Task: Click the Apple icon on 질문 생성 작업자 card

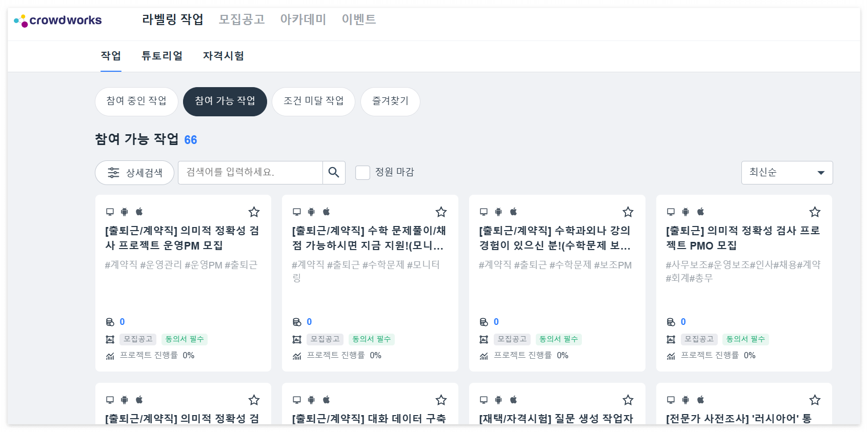Action: coord(513,400)
